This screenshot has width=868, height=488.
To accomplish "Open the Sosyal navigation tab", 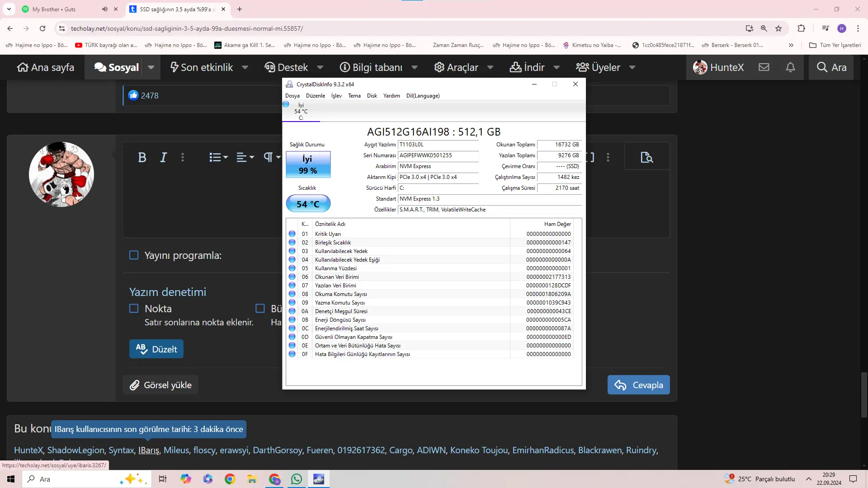I will pos(117,67).
